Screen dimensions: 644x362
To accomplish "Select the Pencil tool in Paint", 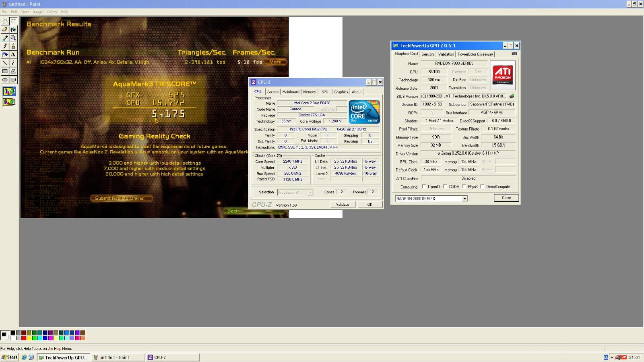I will (x=5, y=46).
